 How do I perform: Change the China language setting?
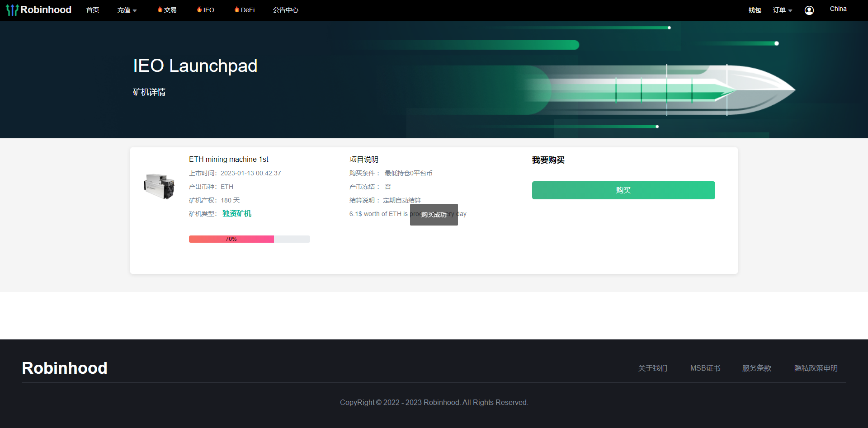pos(838,9)
